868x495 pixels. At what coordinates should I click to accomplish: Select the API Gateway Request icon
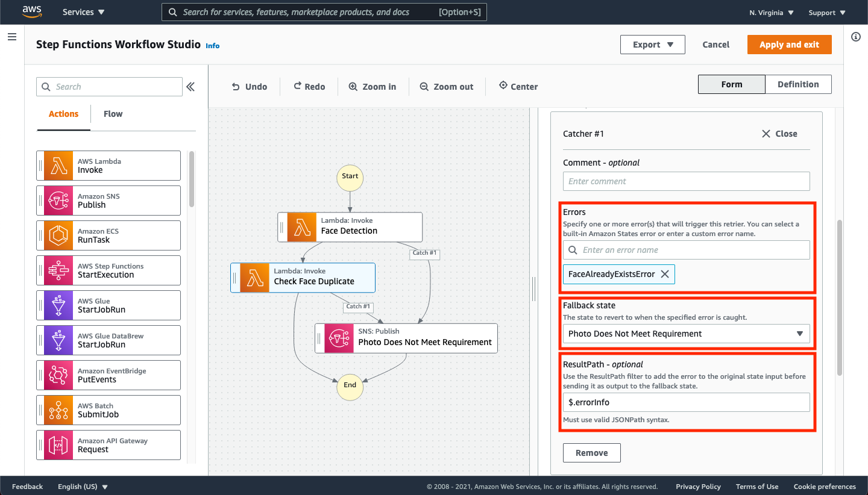click(58, 445)
